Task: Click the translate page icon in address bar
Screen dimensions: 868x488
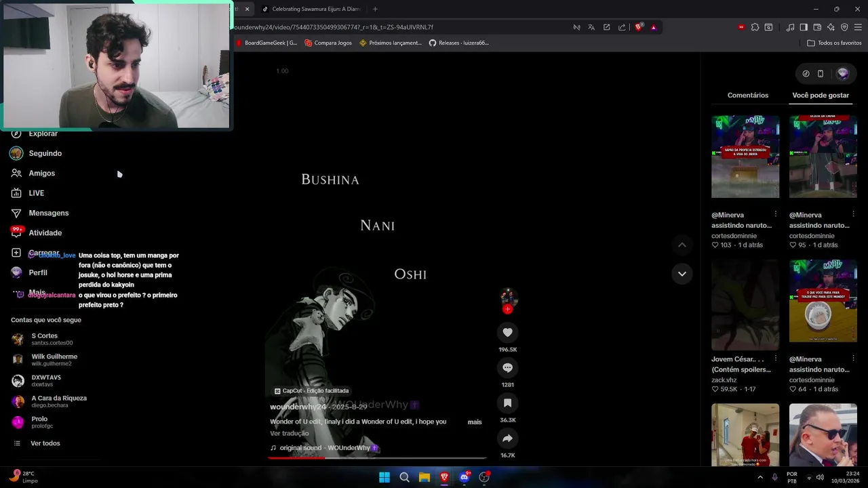Action: point(591,27)
